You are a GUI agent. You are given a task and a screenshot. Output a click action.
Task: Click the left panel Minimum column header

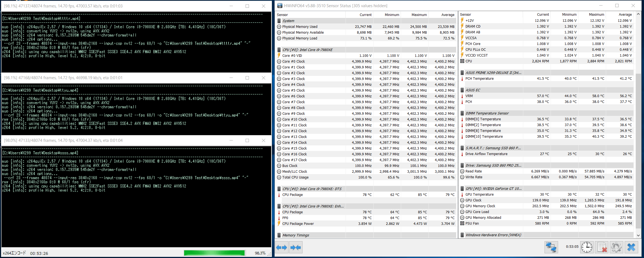click(x=387, y=15)
